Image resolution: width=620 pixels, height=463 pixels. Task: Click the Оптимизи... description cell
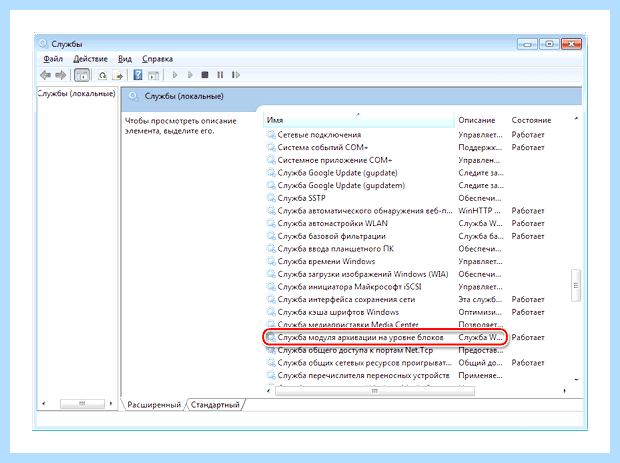tap(480, 312)
